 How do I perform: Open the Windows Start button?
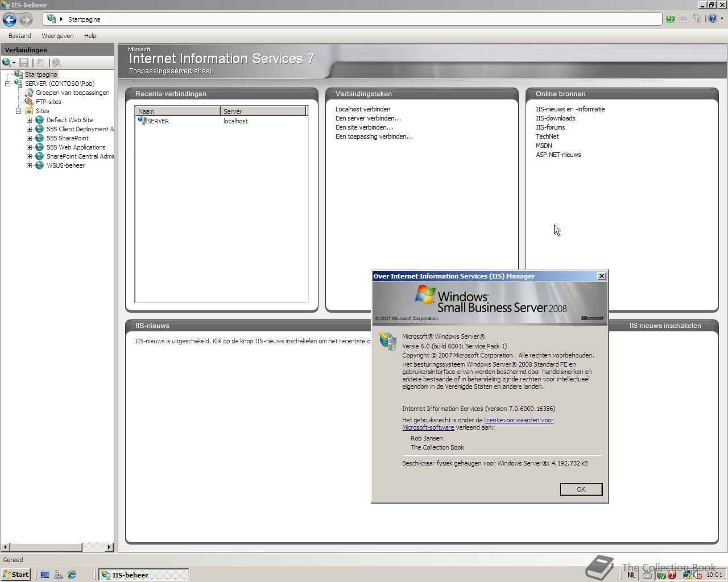[x=16, y=575]
